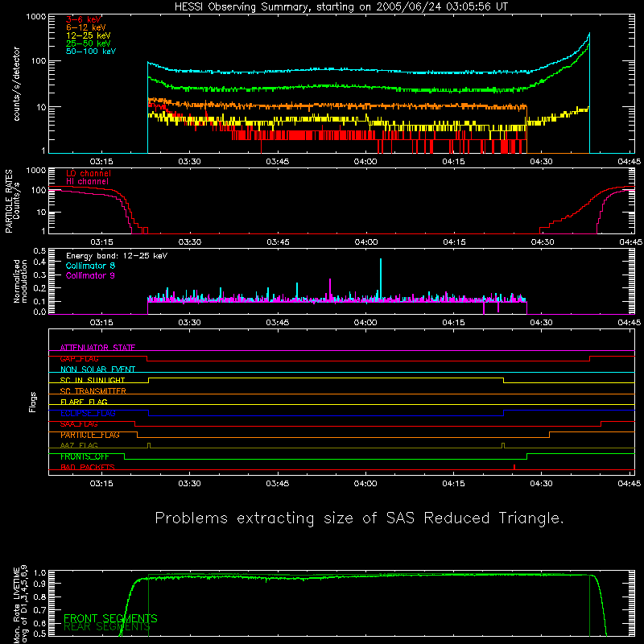Select the 12-25 keV legend label

click(89, 35)
